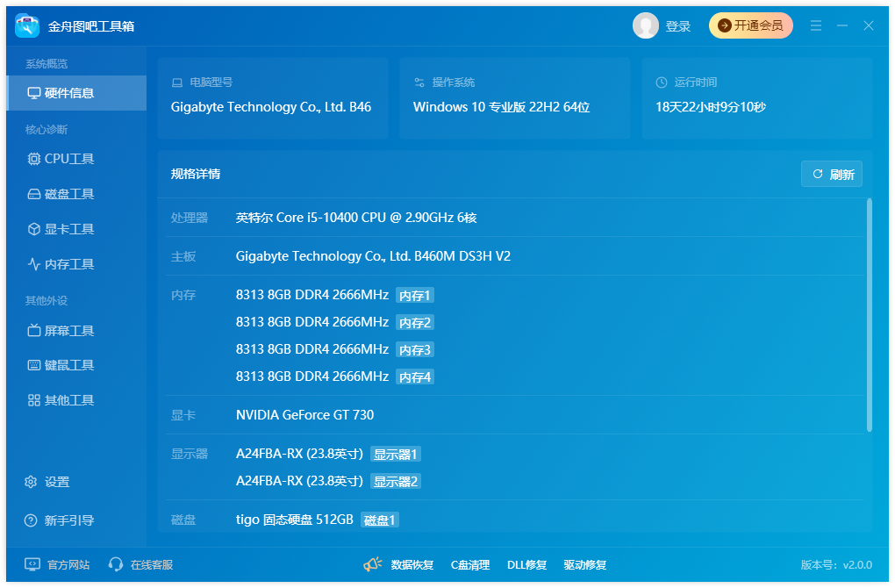This screenshot has height=588, width=895.
Task: Open 设置 settings in sidebar
Action: coord(47,483)
